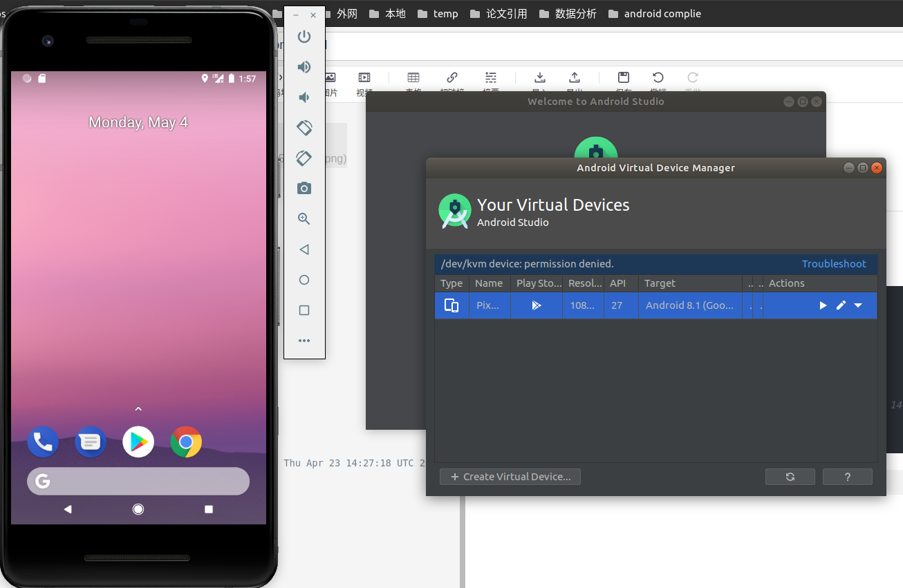This screenshot has width=903, height=588.
Task: Open the 论文引用 bookmark folder
Action: point(499,14)
